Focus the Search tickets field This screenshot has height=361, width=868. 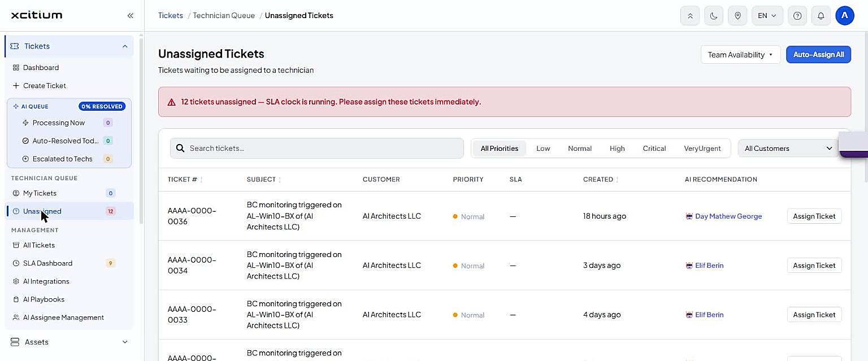click(316, 148)
